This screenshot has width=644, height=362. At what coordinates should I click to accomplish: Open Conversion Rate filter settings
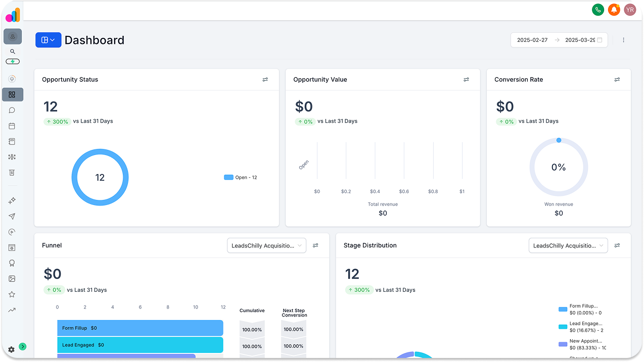click(x=617, y=80)
